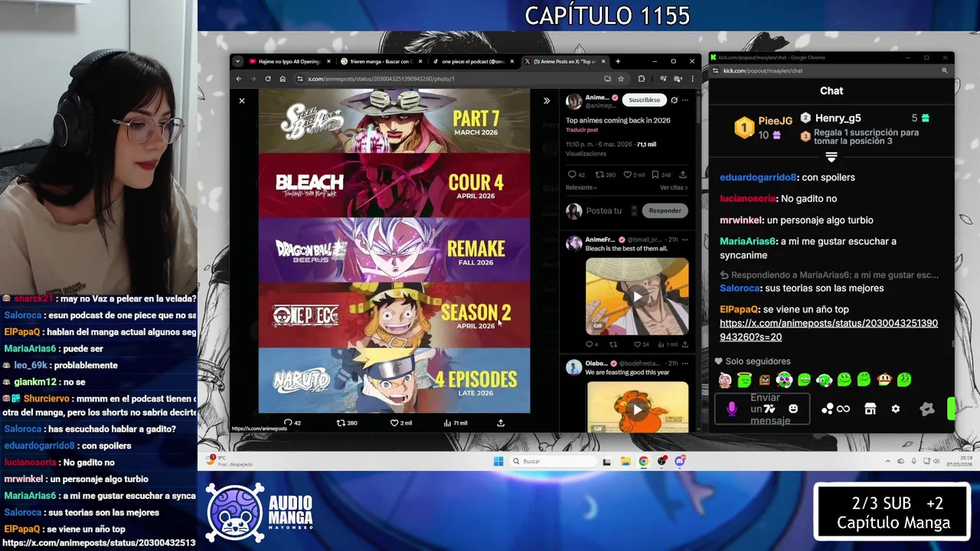Viewport: 980px width, 551px height.
Task: Open a new browser tab with plus
Action: [618, 61]
